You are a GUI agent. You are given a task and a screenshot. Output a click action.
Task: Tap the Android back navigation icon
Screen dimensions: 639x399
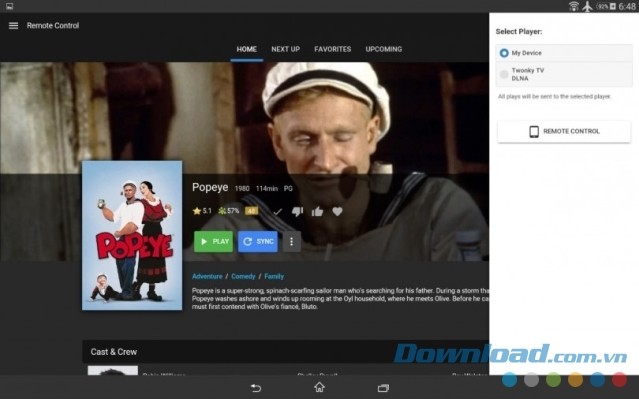point(256,388)
